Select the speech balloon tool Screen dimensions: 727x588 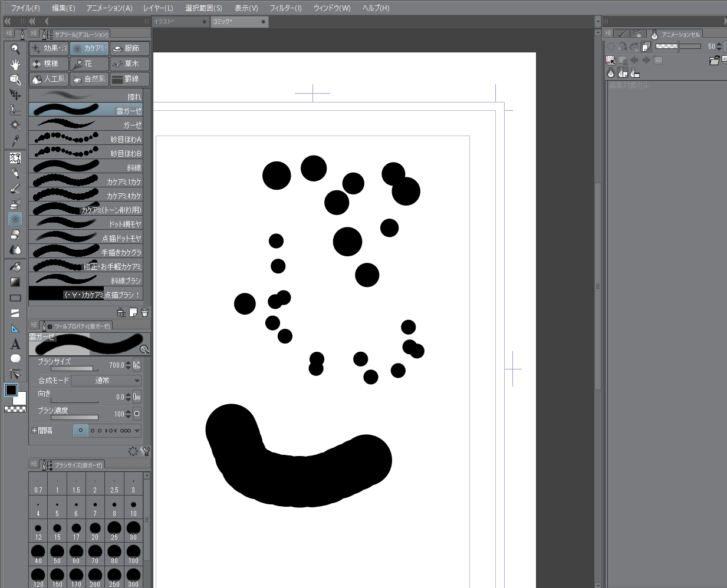pyautogui.click(x=15, y=359)
